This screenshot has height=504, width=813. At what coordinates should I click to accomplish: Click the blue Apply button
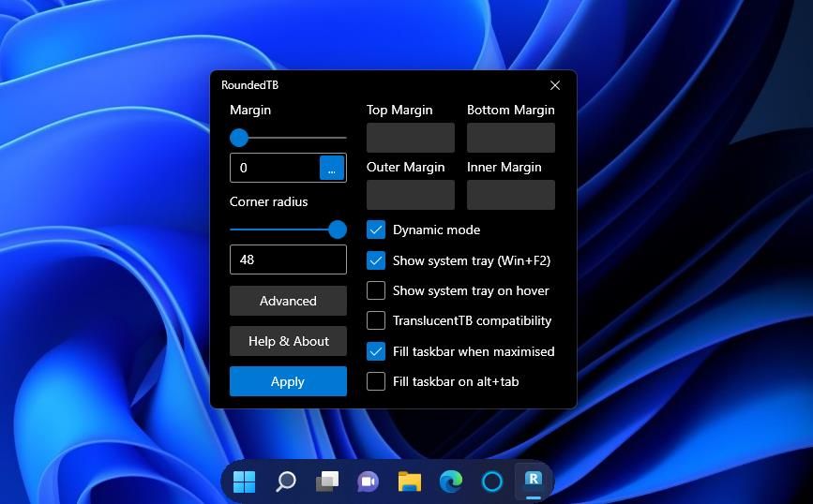(x=288, y=381)
